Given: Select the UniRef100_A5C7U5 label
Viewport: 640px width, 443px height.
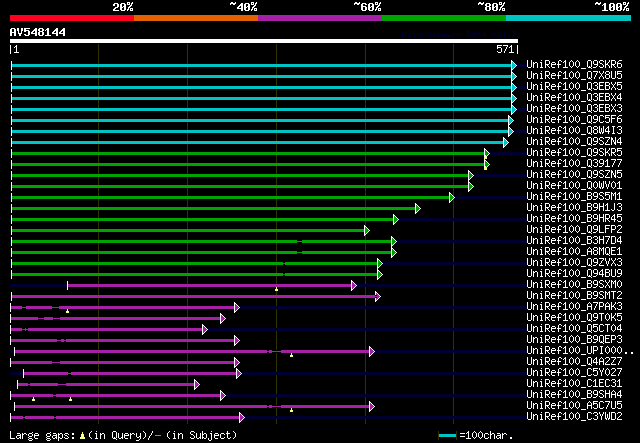Looking at the screenshot, I should (x=574, y=406).
